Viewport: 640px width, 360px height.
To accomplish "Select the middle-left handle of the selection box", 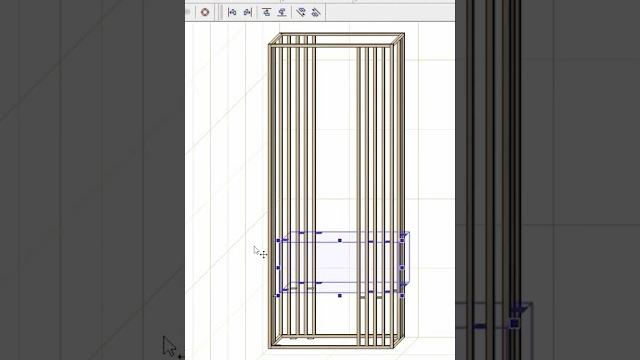I will (278, 268).
